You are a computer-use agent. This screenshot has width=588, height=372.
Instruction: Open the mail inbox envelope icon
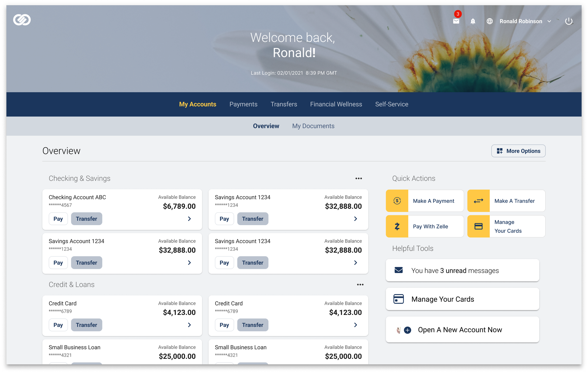pyautogui.click(x=456, y=21)
